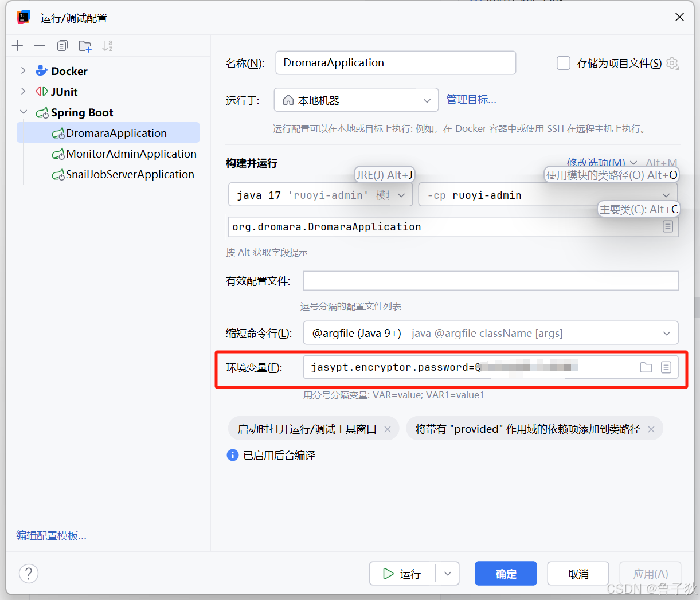This screenshot has height=600, width=700.
Task: Click the IntelliJ IDEA logo in the title bar
Action: coord(24,17)
